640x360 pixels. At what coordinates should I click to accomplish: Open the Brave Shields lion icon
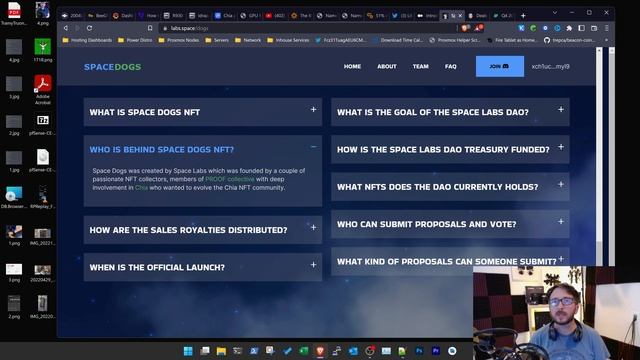465,28
